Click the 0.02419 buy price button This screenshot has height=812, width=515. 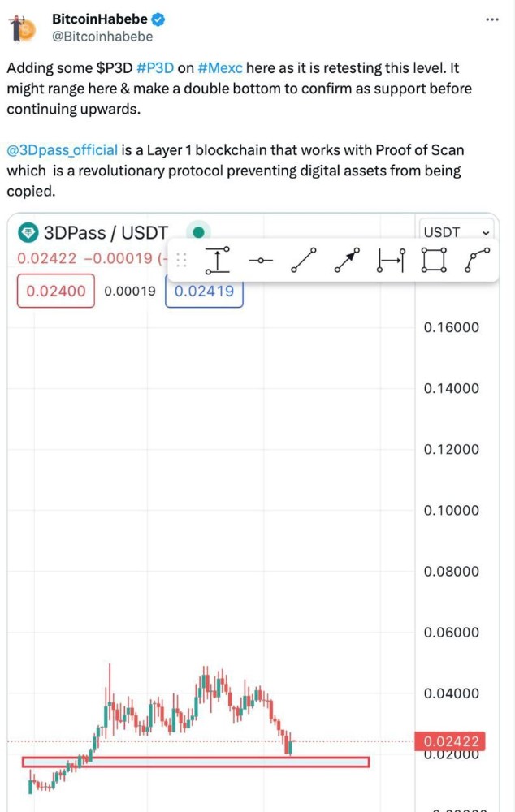[x=204, y=291]
